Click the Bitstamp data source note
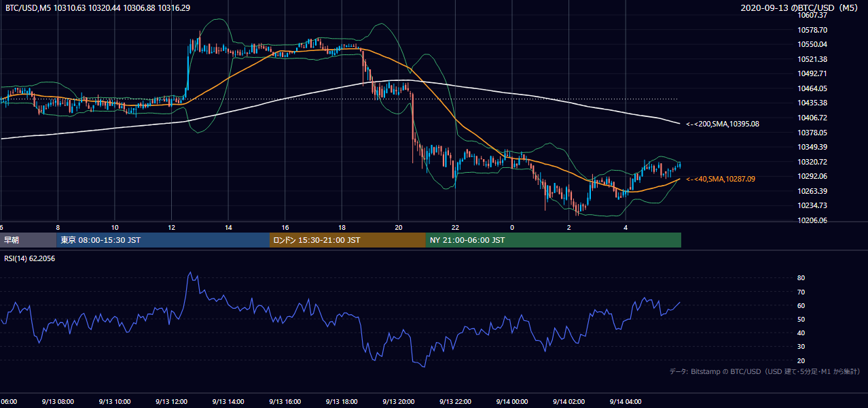This screenshot has width=868, height=408. [765, 371]
